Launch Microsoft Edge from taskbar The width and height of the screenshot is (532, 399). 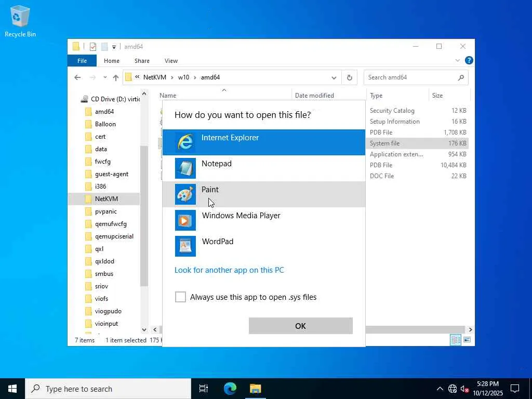click(230, 389)
